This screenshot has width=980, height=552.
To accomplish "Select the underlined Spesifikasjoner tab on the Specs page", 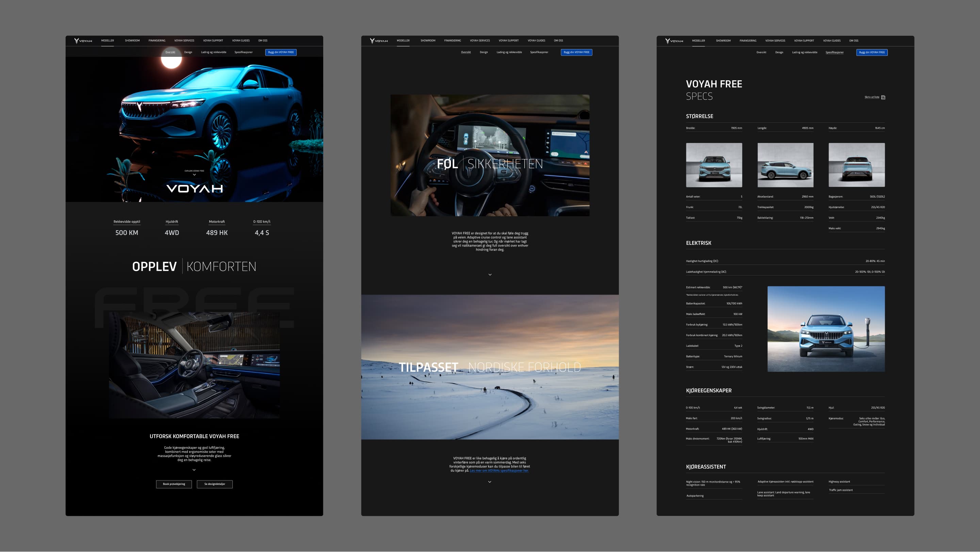I will [x=835, y=52].
